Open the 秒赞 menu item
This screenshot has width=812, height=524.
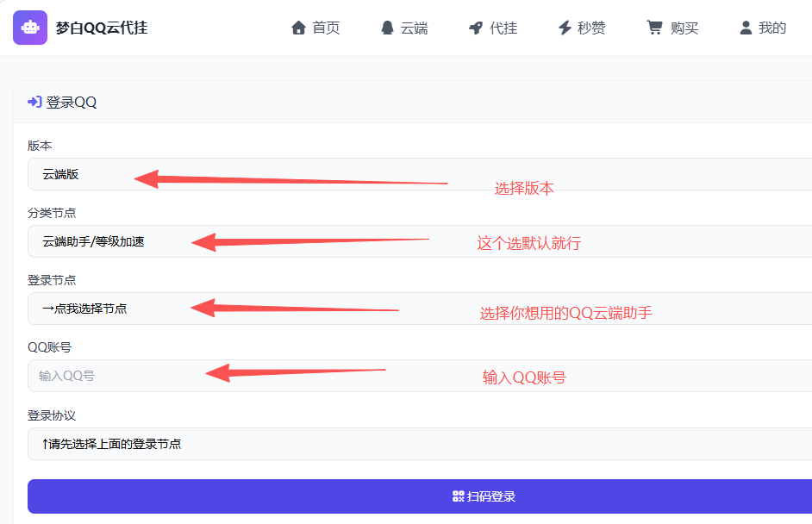591,28
